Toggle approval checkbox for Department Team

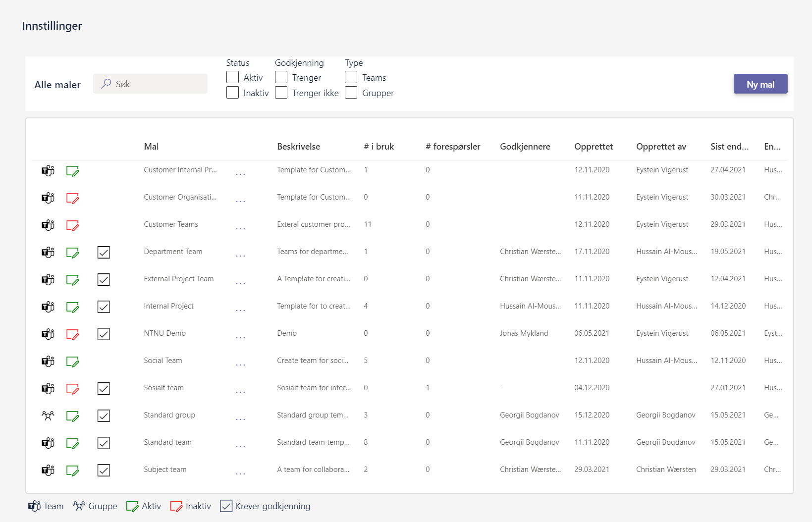[104, 253]
